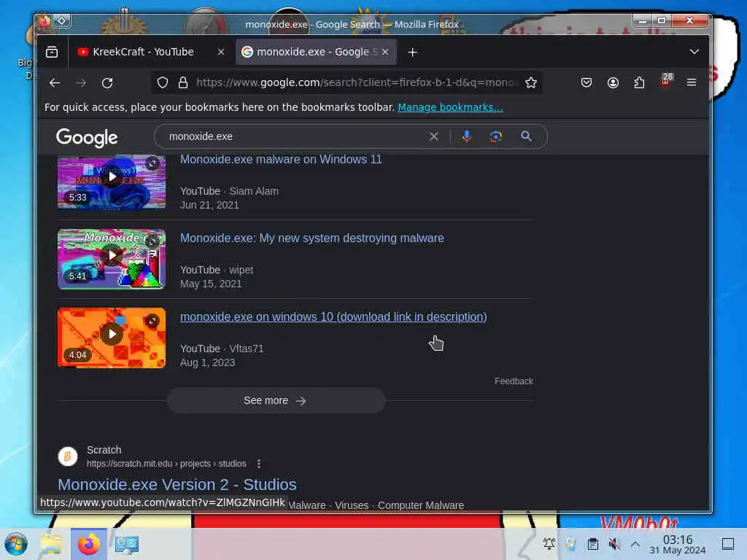Viewport: 747px width, 560px height.
Task: Open more options for Scratch result
Action: tap(259, 463)
